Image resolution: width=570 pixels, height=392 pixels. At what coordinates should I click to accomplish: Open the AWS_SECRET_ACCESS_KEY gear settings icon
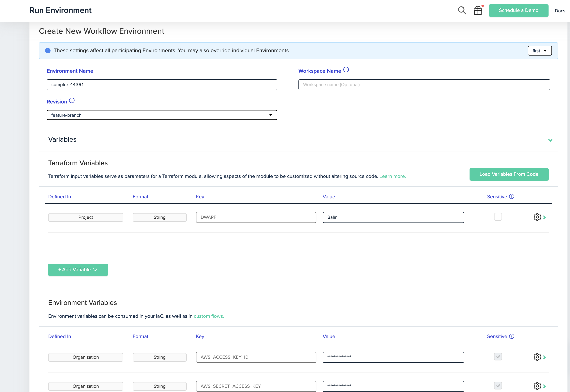(x=537, y=386)
